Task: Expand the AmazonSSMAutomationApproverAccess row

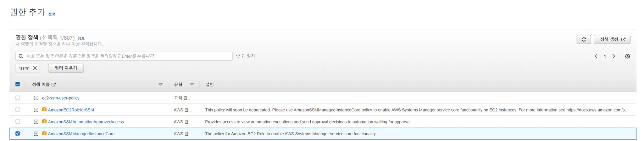Action: (36, 122)
